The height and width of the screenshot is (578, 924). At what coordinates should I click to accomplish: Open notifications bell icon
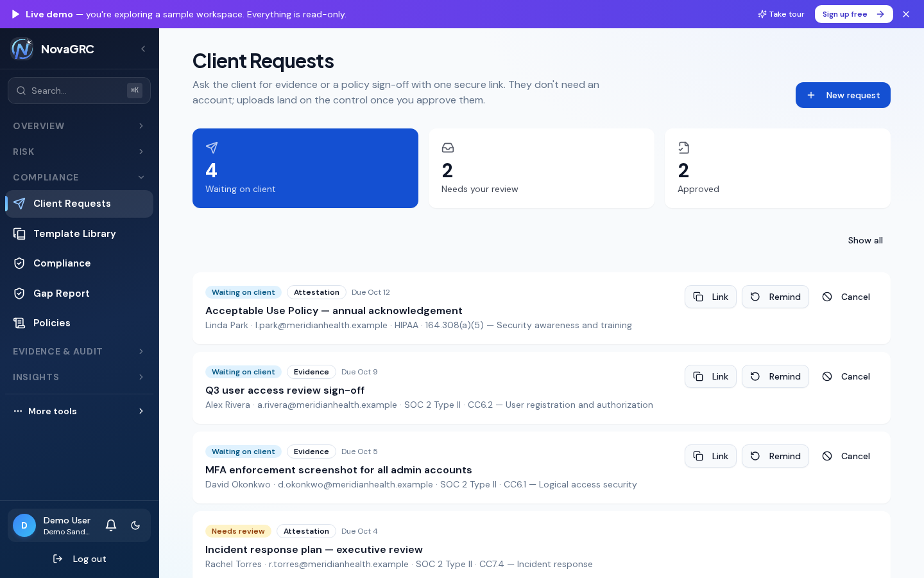pyautogui.click(x=111, y=525)
